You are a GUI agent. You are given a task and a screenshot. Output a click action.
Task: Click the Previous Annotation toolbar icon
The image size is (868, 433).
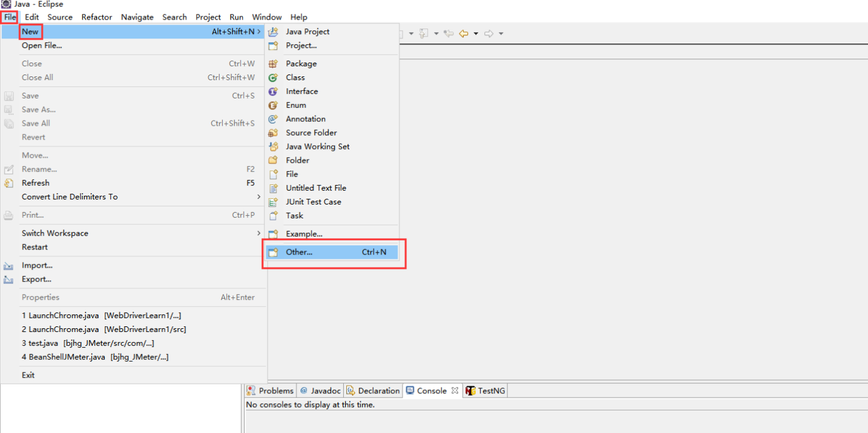click(424, 33)
